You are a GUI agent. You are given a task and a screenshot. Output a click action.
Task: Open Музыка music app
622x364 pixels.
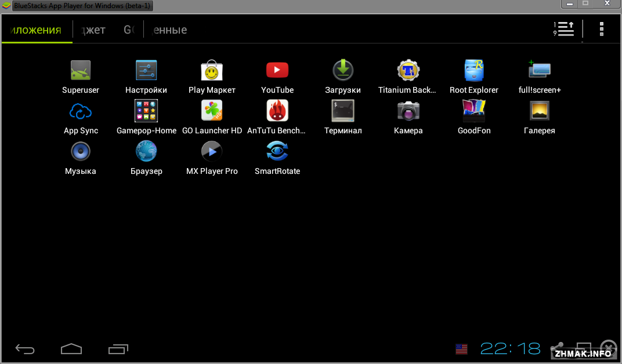pyautogui.click(x=81, y=151)
